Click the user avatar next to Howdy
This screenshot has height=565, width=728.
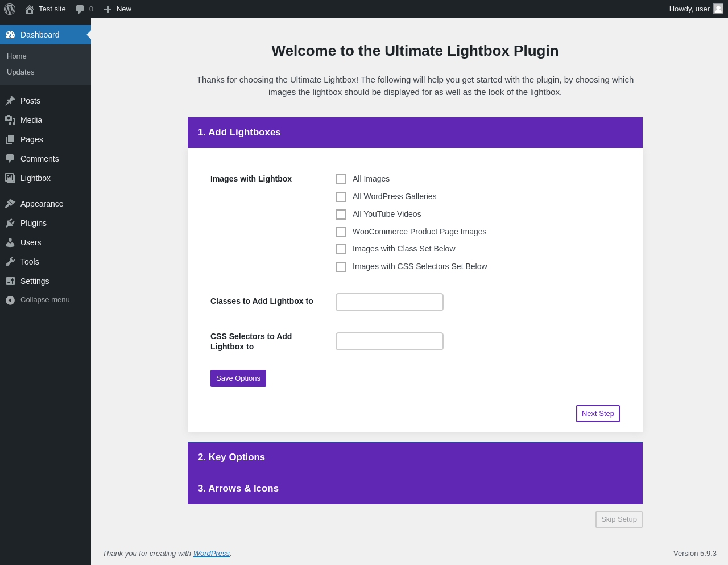click(x=718, y=9)
